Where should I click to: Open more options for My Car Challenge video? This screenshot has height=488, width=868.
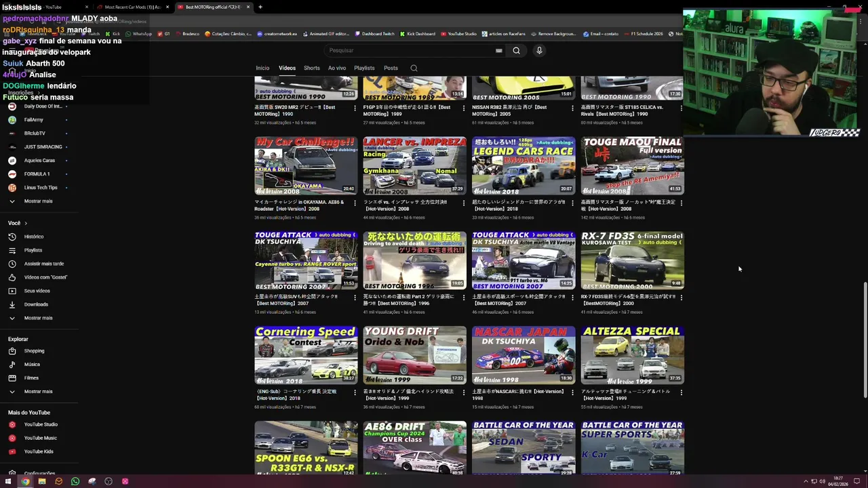pos(355,203)
